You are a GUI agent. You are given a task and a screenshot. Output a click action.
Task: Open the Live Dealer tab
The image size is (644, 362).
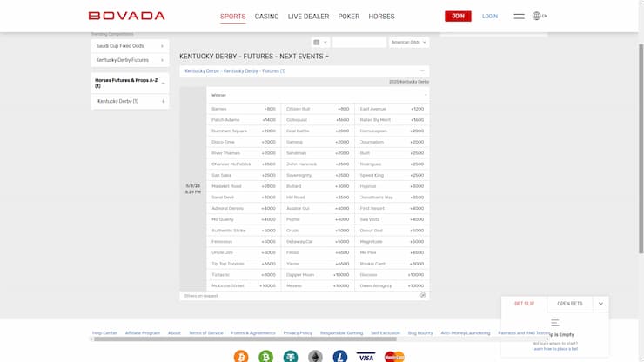308,17
